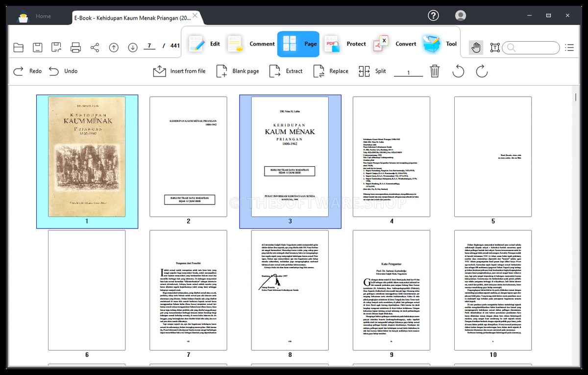Image resolution: width=588 pixels, height=375 pixels.
Task: Rotate page counter-clockwise
Action: pos(458,72)
